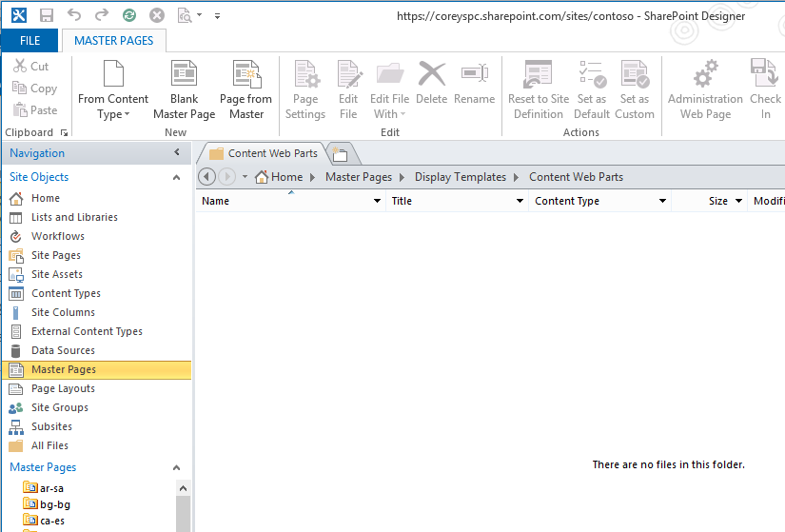Open the Name column filter dropdown

tap(377, 201)
